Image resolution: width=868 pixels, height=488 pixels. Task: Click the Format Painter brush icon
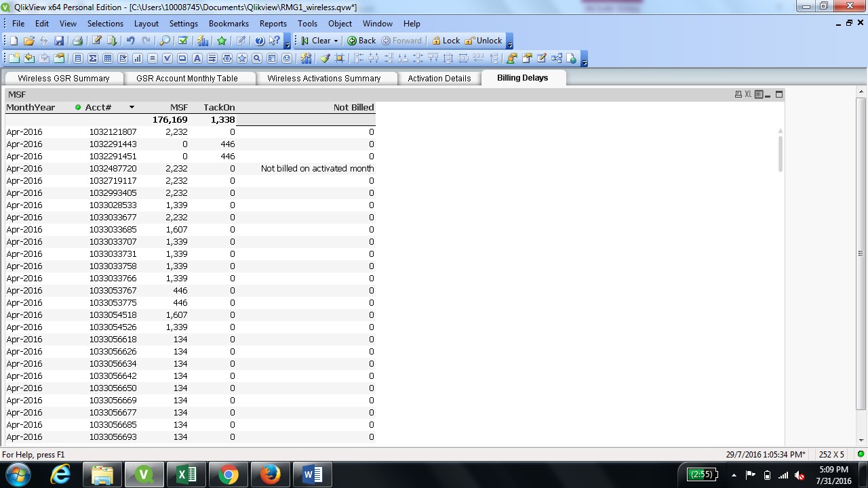click(325, 58)
